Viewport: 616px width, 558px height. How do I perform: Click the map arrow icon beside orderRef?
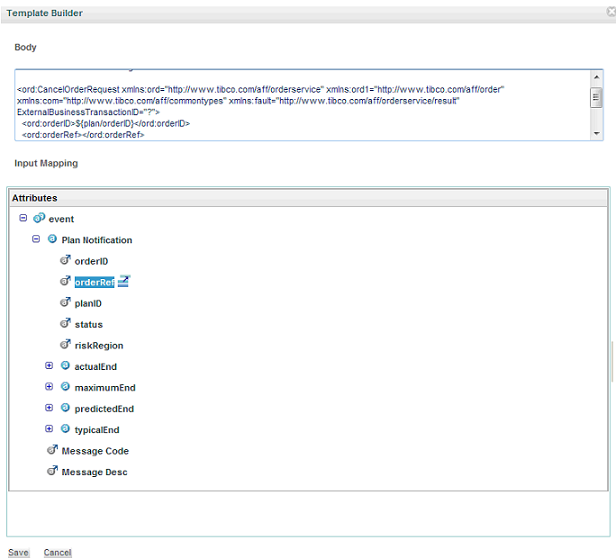pyautogui.click(x=123, y=281)
